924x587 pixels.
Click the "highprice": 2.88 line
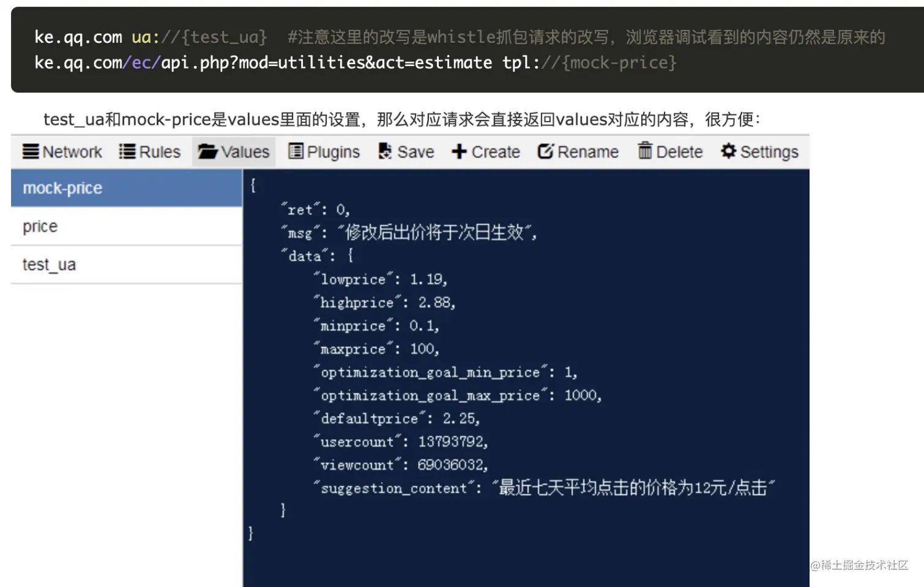(x=384, y=303)
